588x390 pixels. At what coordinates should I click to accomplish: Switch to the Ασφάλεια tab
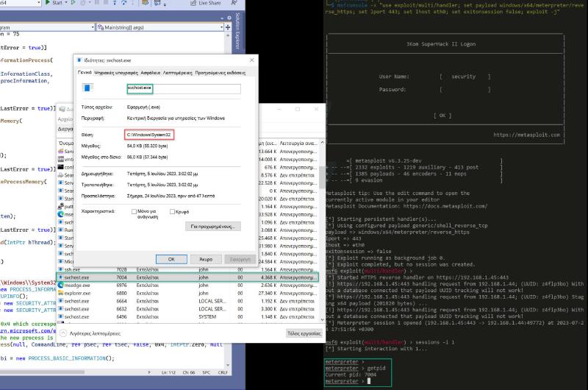click(151, 73)
